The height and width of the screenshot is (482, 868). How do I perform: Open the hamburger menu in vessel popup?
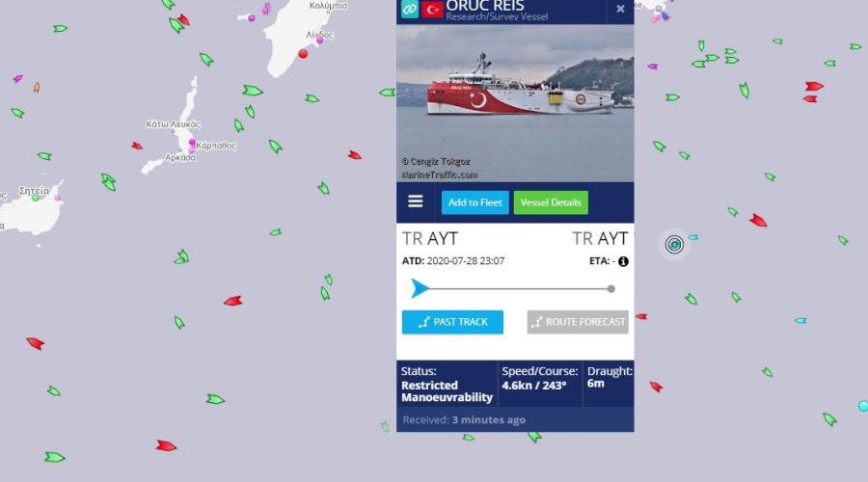tap(415, 201)
